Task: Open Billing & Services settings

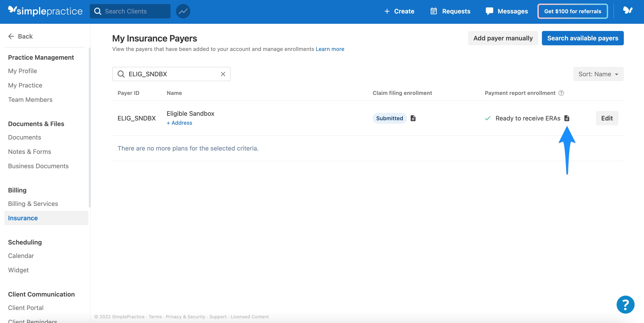Action: 33,204
